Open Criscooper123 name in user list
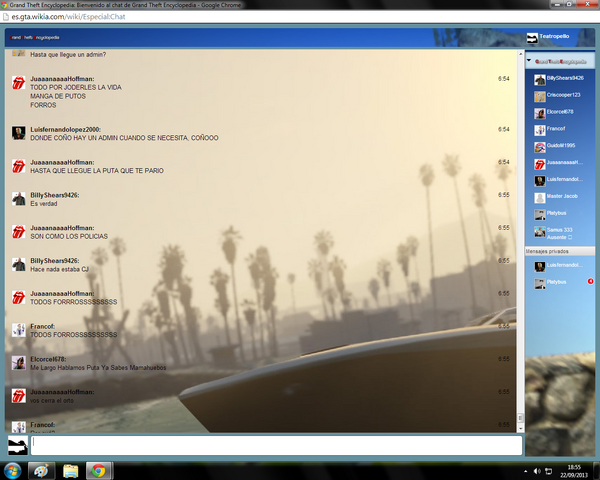Screen dimensions: 600x480 point(563,95)
